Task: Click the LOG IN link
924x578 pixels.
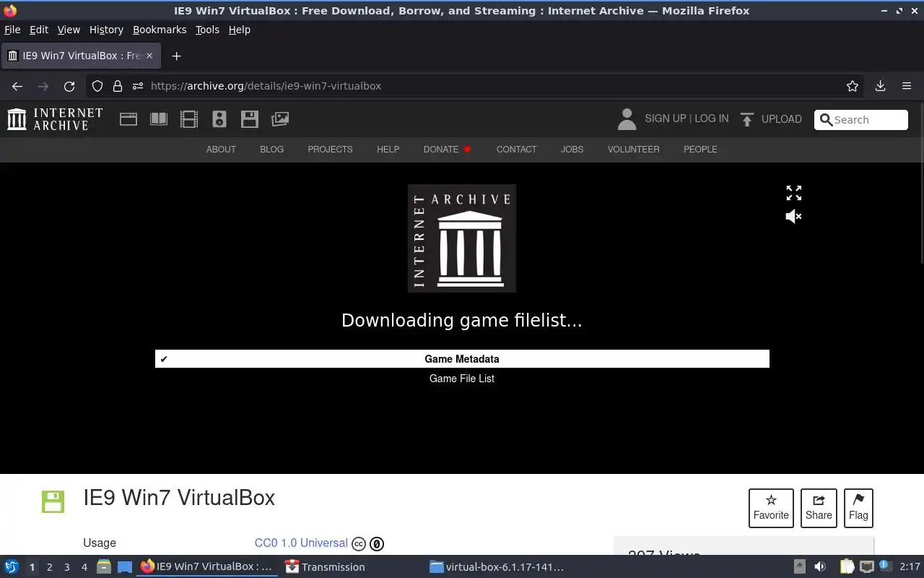Action: coord(711,118)
